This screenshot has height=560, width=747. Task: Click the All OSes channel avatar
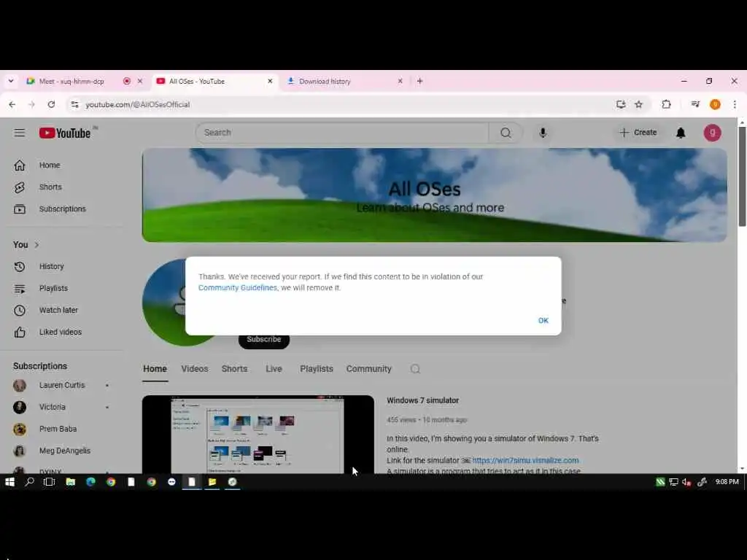click(164, 302)
